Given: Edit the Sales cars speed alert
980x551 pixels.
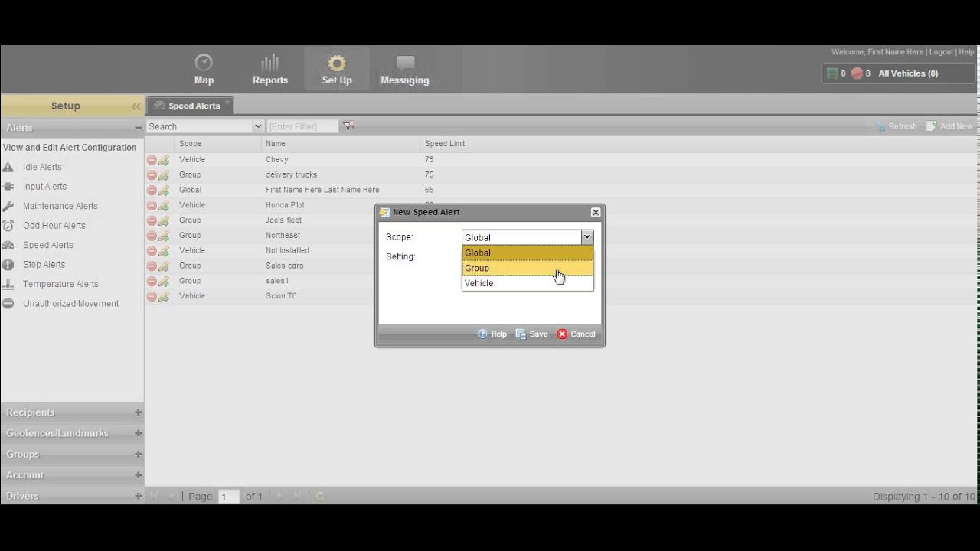Looking at the screenshot, I should click(164, 266).
